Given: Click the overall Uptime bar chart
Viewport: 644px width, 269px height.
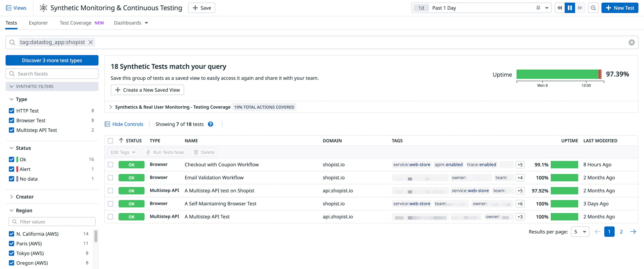Looking at the screenshot, I should coord(559,74).
